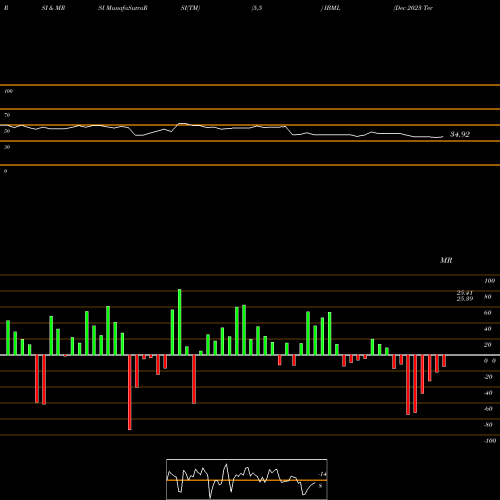
Task: Select the 'SI & MR' header text
Action: [53, 8]
